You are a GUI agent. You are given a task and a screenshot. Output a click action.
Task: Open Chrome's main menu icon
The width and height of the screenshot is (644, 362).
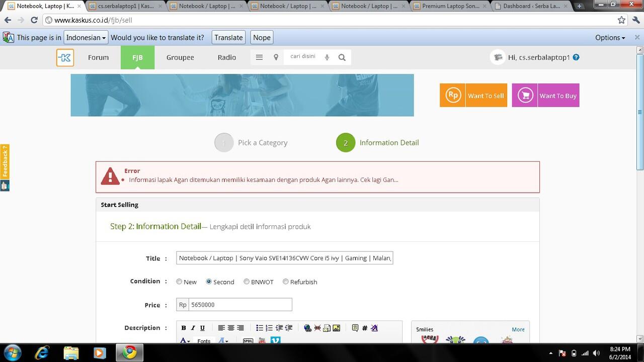pyautogui.click(x=636, y=20)
